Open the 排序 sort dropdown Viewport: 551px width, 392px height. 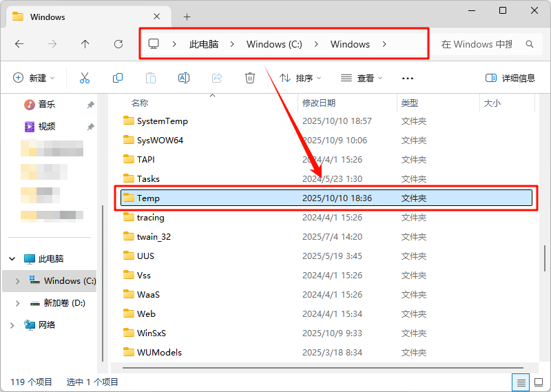coord(300,78)
